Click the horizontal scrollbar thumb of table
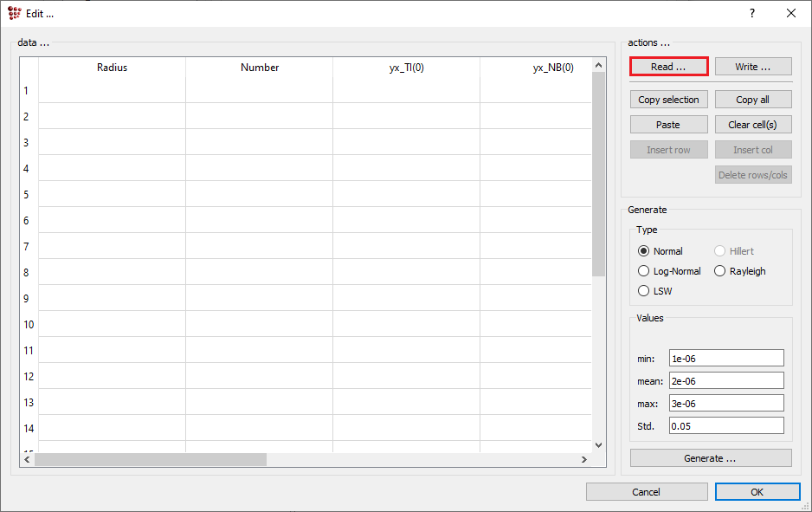Screen dimensions: 812x512 click(x=150, y=460)
